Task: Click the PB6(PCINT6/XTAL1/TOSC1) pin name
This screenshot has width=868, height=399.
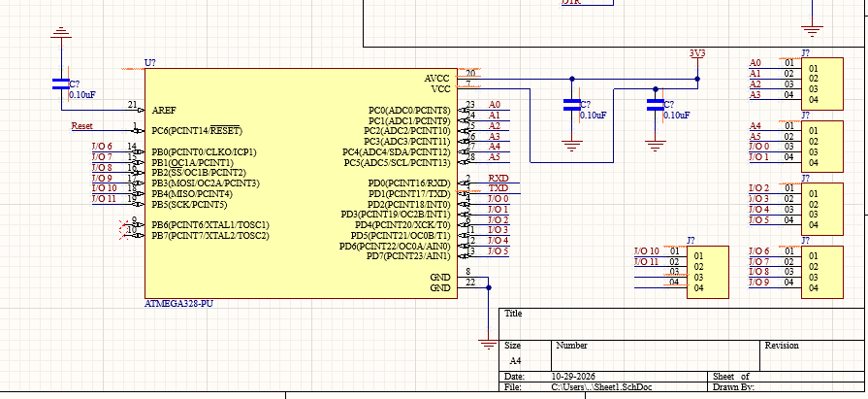Action: [x=210, y=225]
